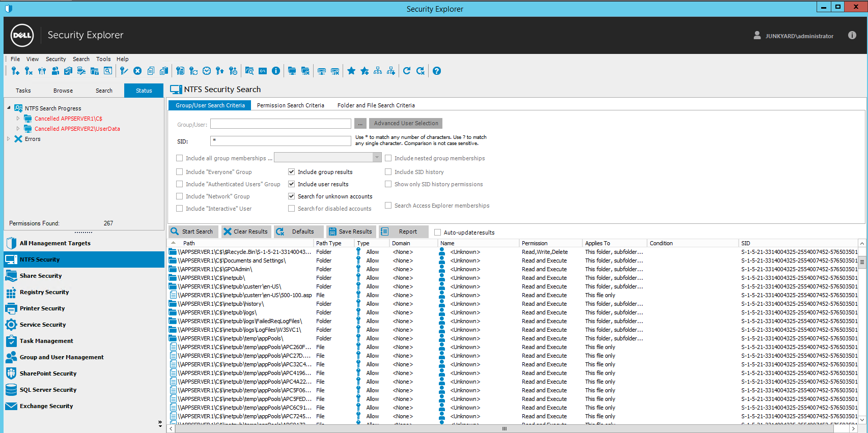The image size is (868, 433).
Task: Enable Include "Everyone" Group checkbox
Action: point(180,172)
